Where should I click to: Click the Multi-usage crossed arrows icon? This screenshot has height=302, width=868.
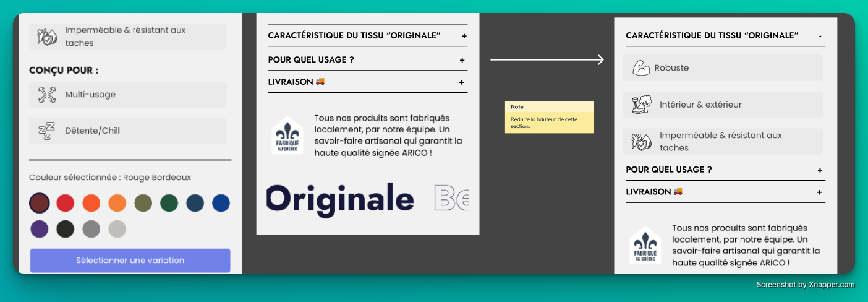tap(47, 95)
